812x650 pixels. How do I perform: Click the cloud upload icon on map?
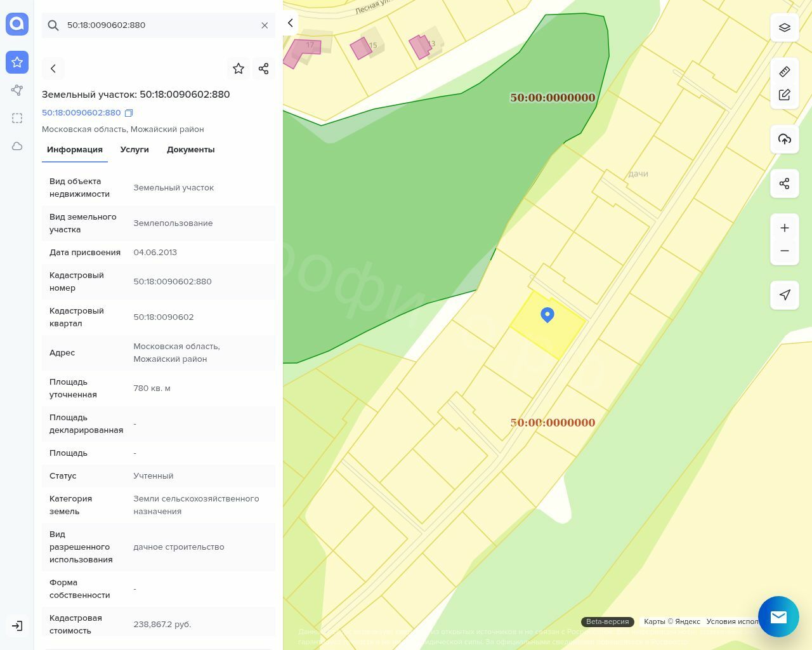tap(784, 139)
